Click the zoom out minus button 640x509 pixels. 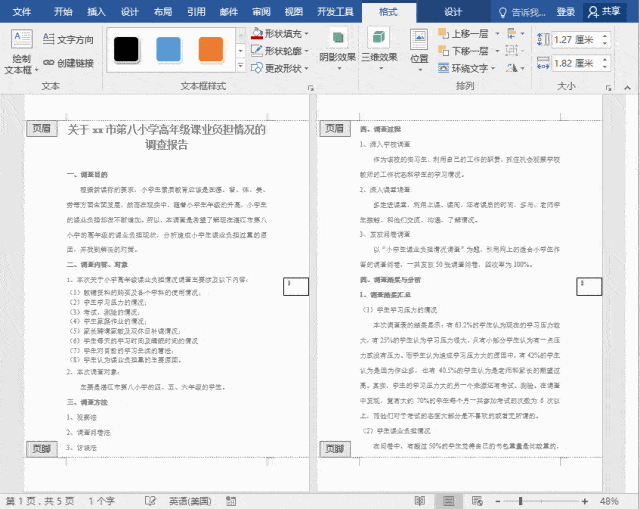(498, 501)
